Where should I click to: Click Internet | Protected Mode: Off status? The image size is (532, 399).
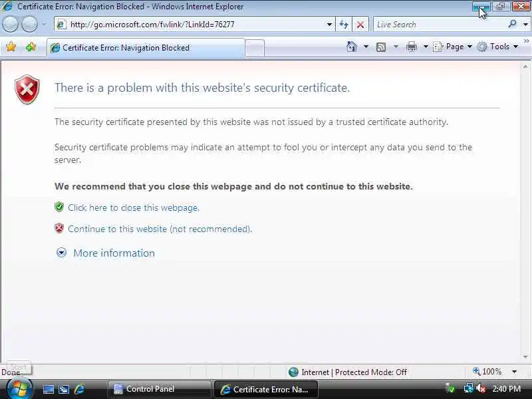pos(348,372)
